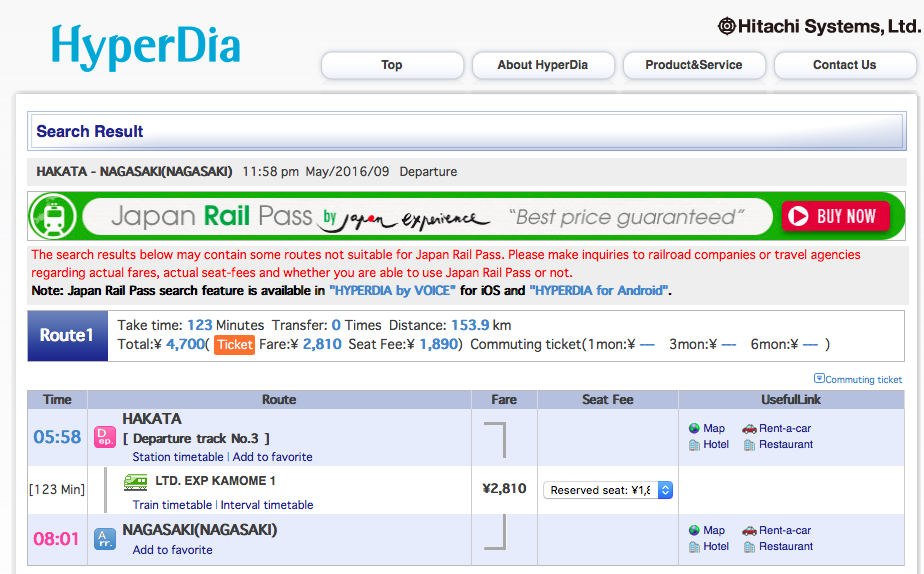924x574 pixels.
Task: Click the Search Result heading
Action: point(90,131)
